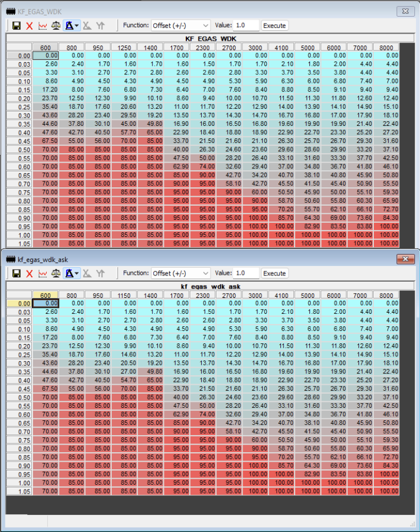Select cell 72.70 in KF_EGAS_WDK table

click(x=386, y=209)
